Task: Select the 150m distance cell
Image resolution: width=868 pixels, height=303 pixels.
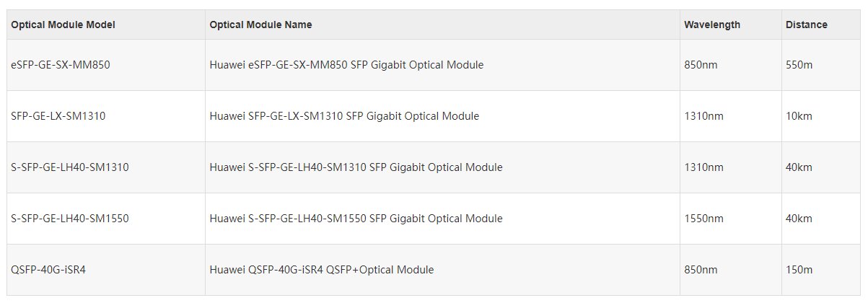Action: (821, 270)
